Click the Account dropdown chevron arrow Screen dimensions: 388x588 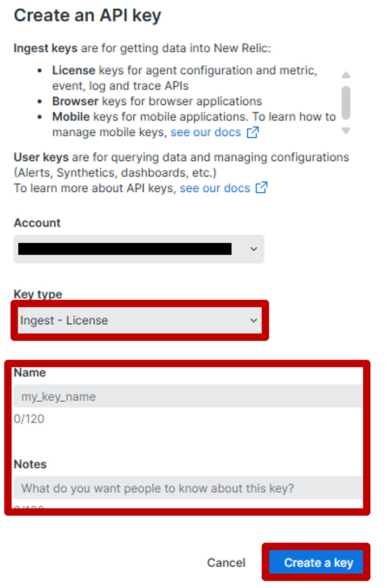tap(254, 249)
